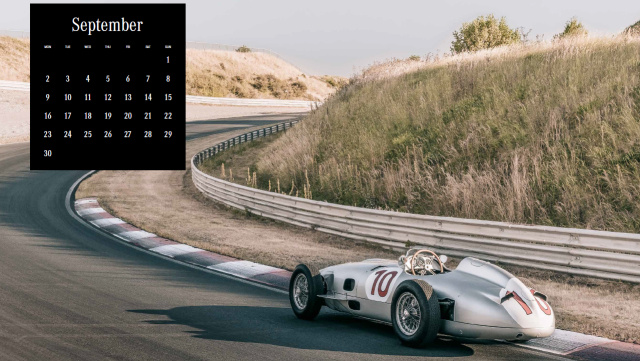Click the September month title

(x=107, y=25)
